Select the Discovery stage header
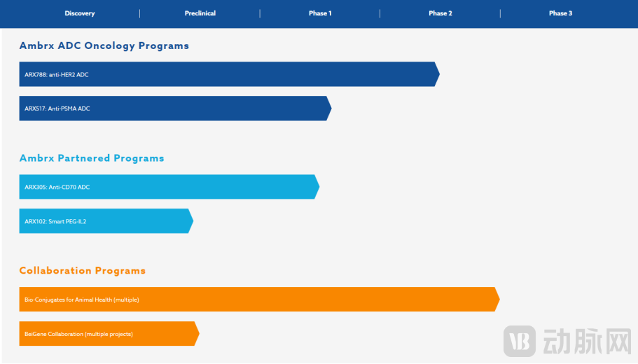The image size is (638, 364). click(x=80, y=13)
